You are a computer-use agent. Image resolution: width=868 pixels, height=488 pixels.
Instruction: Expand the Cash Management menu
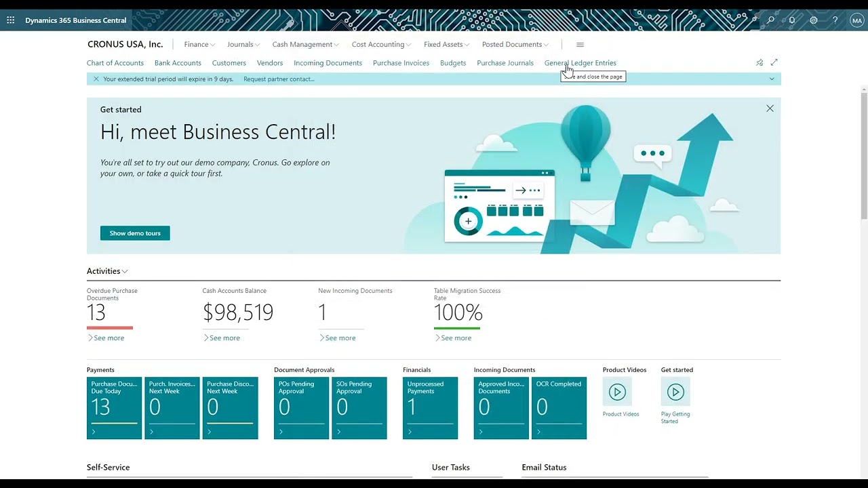[306, 45]
